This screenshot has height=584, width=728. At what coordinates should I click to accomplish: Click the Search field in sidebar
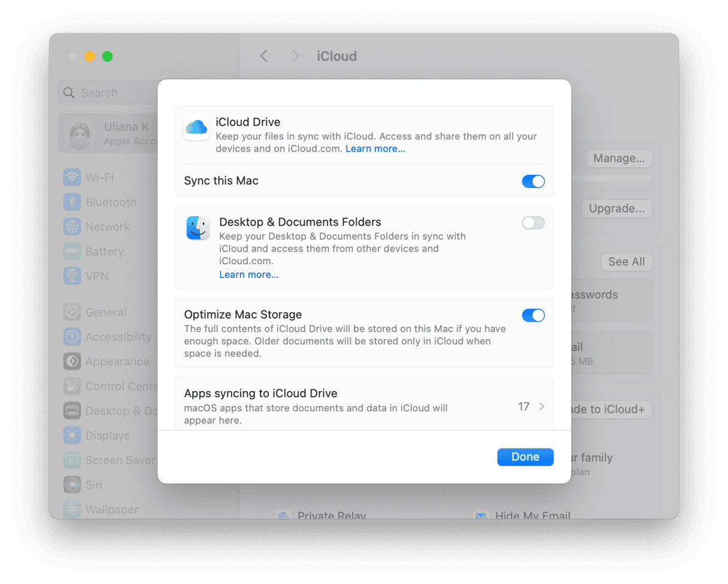tap(108, 93)
